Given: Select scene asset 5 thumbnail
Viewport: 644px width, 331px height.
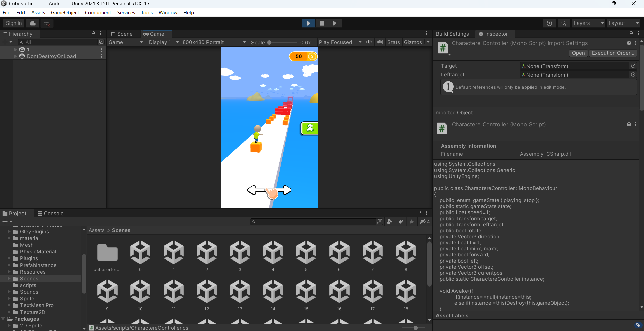Looking at the screenshot, I should [x=306, y=252].
